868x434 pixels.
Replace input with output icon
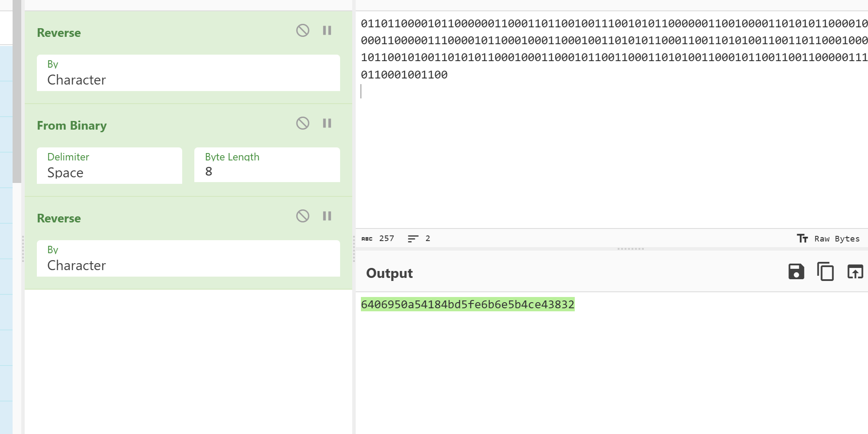tap(855, 272)
